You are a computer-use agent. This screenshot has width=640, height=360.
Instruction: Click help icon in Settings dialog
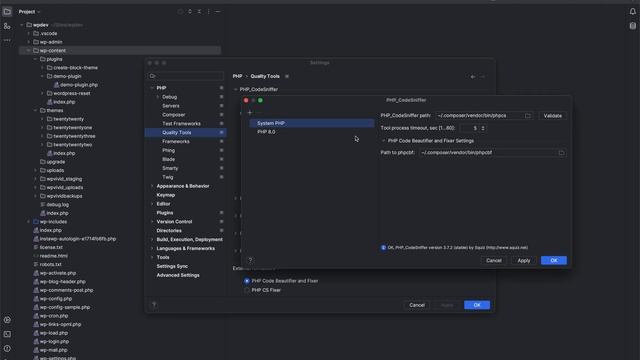[154, 304]
